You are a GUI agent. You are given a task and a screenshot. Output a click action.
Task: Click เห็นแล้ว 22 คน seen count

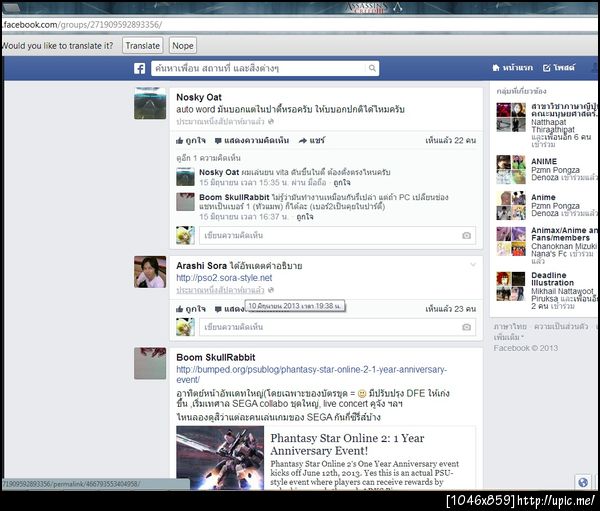(x=451, y=140)
